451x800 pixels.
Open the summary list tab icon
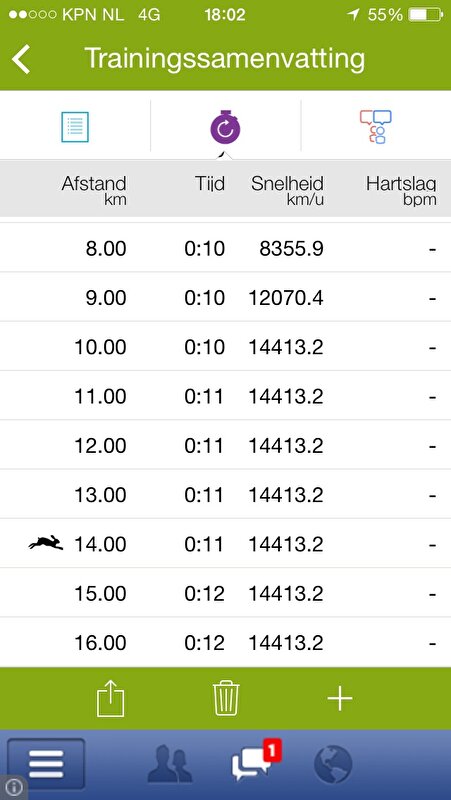75,127
